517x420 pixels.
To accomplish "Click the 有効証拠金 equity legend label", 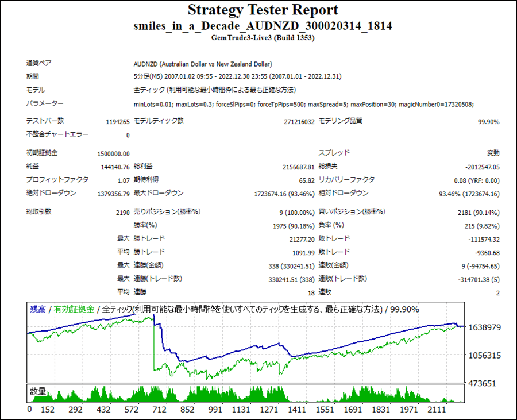I will pos(74,310).
